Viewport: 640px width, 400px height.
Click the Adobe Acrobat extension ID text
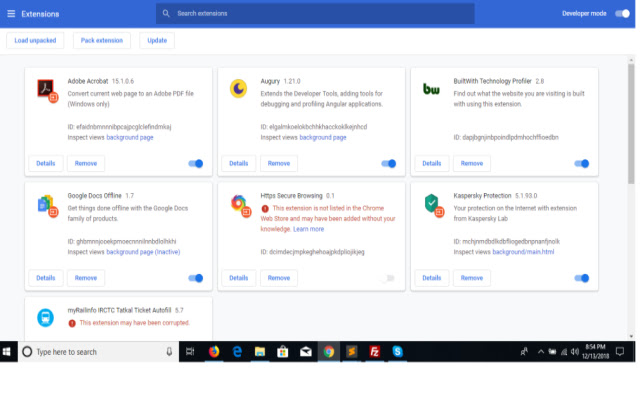[x=119, y=127]
